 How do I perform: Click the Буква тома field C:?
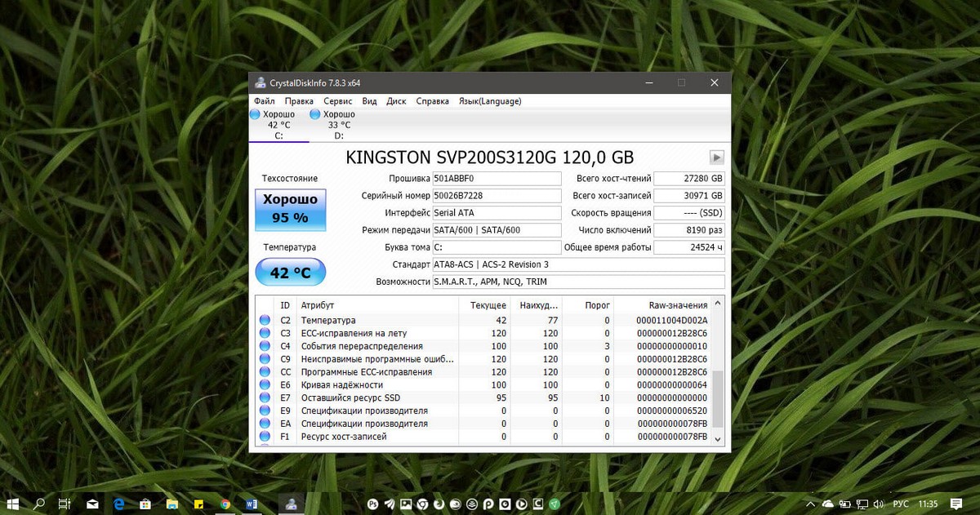(x=497, y=247)
